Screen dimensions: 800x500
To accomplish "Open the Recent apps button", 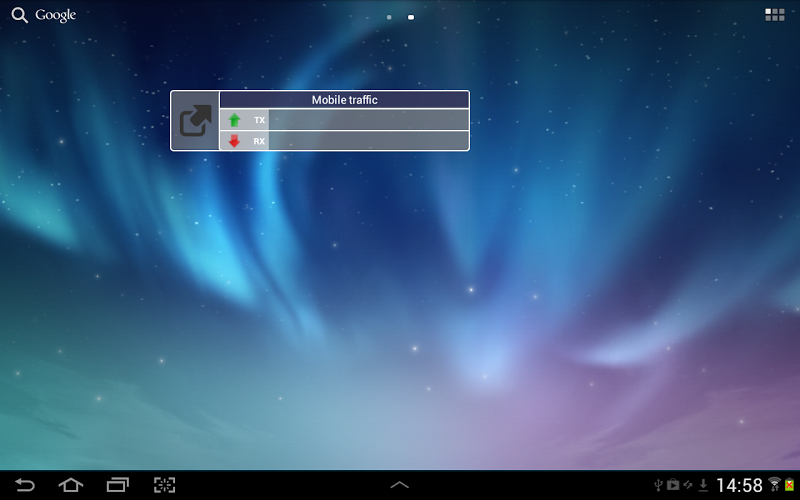I will [x=117, y=485].
